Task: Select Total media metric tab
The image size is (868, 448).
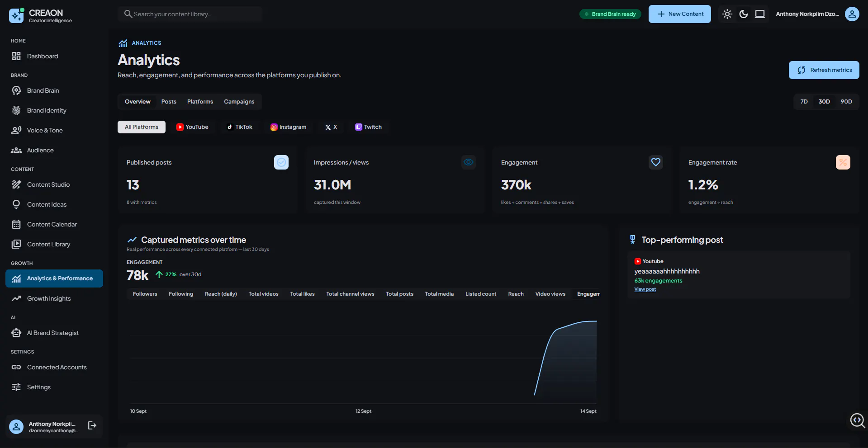Action: pyautogui.click(x=439, y=294)
